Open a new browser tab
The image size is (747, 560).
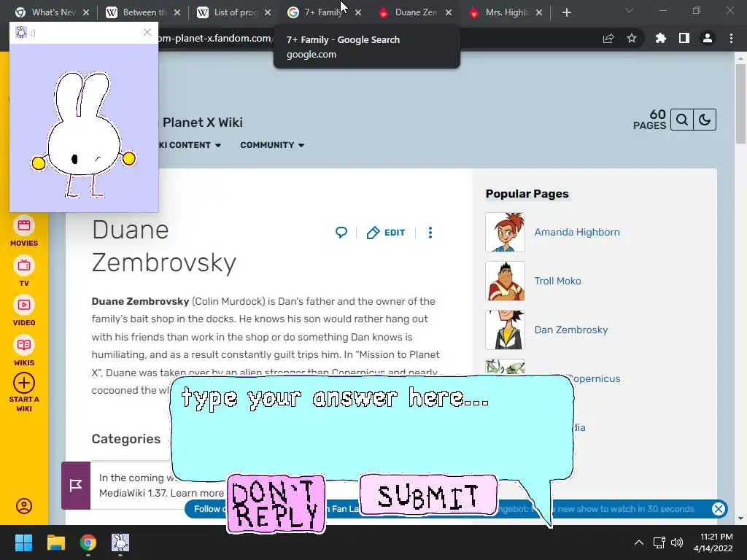click(x=566, y=13)
